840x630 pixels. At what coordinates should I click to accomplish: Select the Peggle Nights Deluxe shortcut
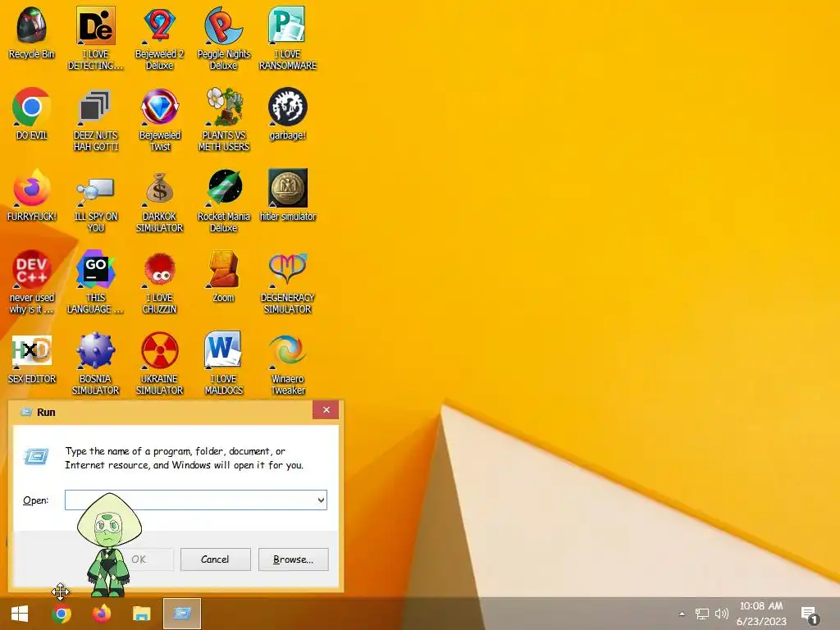tap(224, 39)
